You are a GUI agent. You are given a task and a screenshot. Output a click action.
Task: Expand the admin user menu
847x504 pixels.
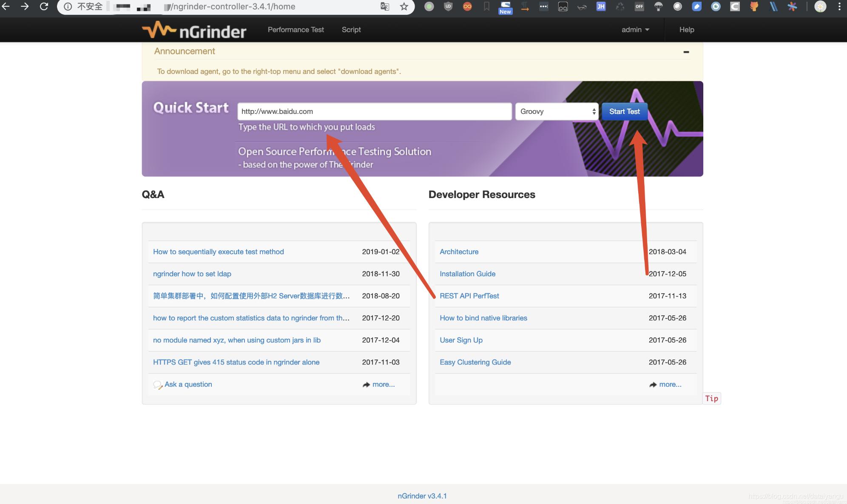point(635,30)
